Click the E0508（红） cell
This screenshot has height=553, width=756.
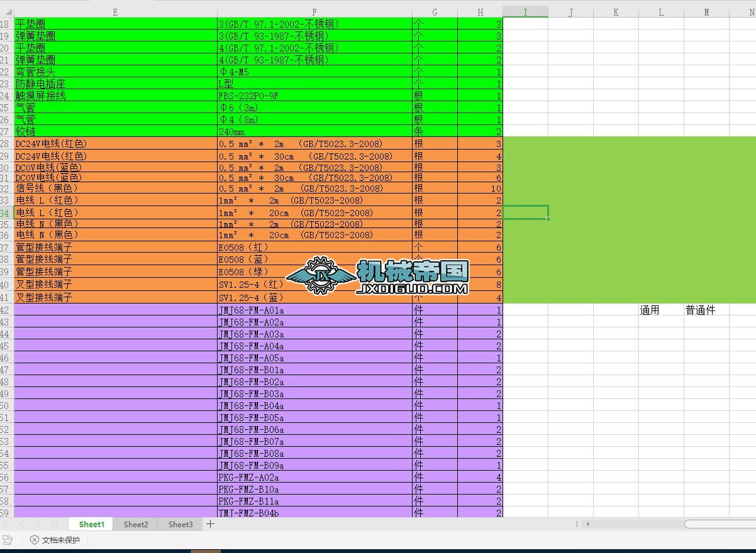(x=314, y=248)
